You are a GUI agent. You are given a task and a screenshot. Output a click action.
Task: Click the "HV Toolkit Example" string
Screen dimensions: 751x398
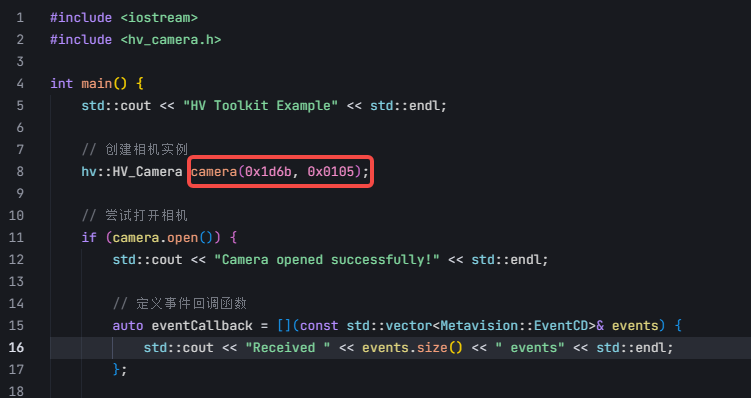(x=261, y=105)
